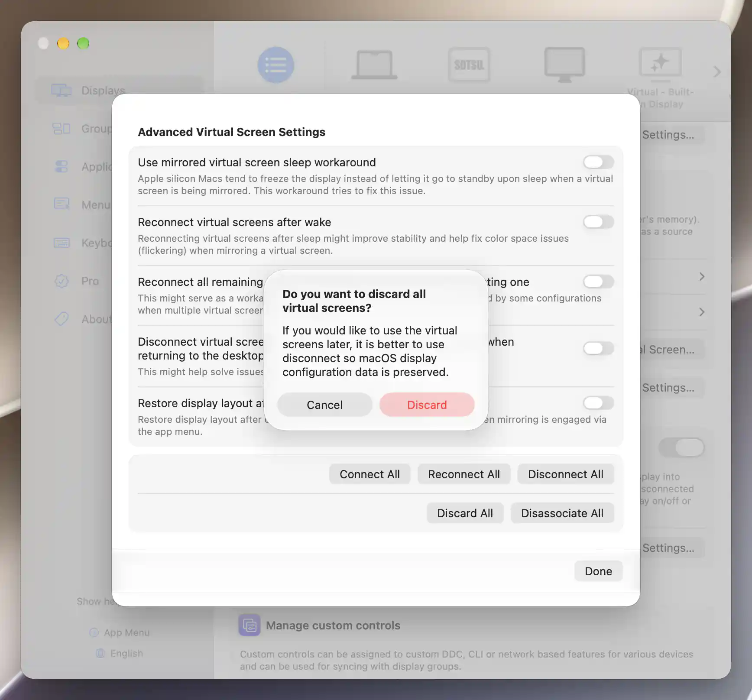Click the Keyboard icon in sidebar
Screen dimensions: 752x700
pyautogui.click(x=62, y=243)
